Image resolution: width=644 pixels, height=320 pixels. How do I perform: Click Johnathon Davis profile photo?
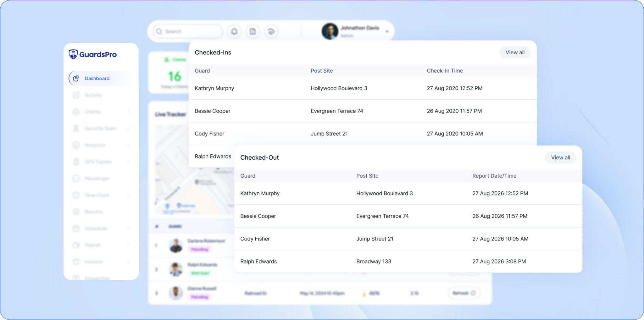click(x=330, y=31)
